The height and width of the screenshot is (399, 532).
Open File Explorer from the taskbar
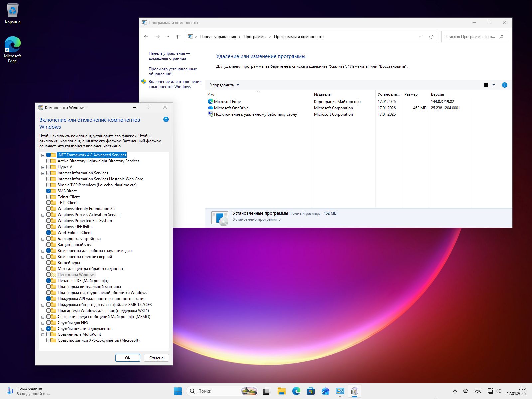pyautogui.click(x=281, y=391)
